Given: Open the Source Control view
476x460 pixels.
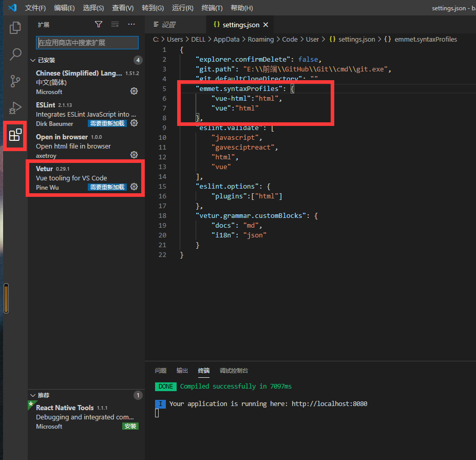Looking at the screenshot, I should pyautogui.click(x=15, y=81).
